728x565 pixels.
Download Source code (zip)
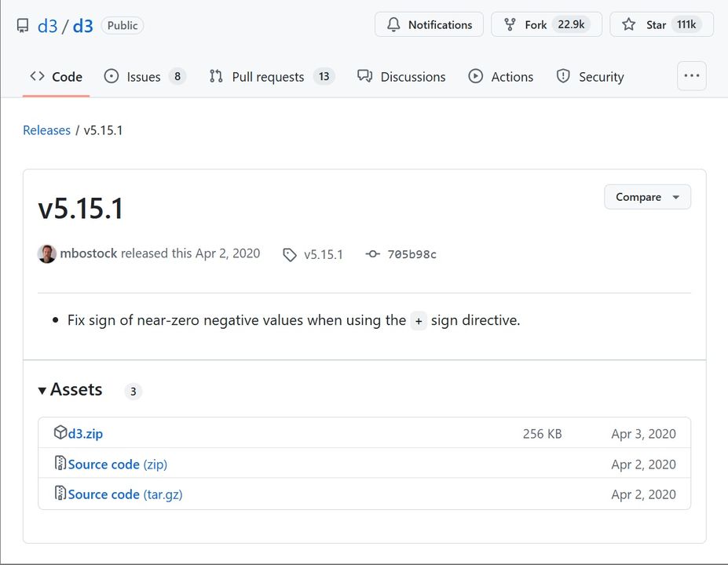click(x=117, y=465)
